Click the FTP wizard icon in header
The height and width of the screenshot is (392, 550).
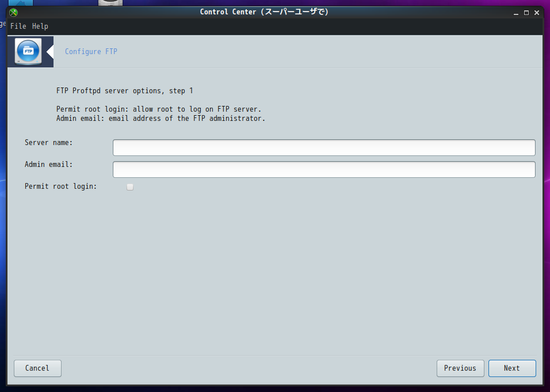[x=28, y=52]
